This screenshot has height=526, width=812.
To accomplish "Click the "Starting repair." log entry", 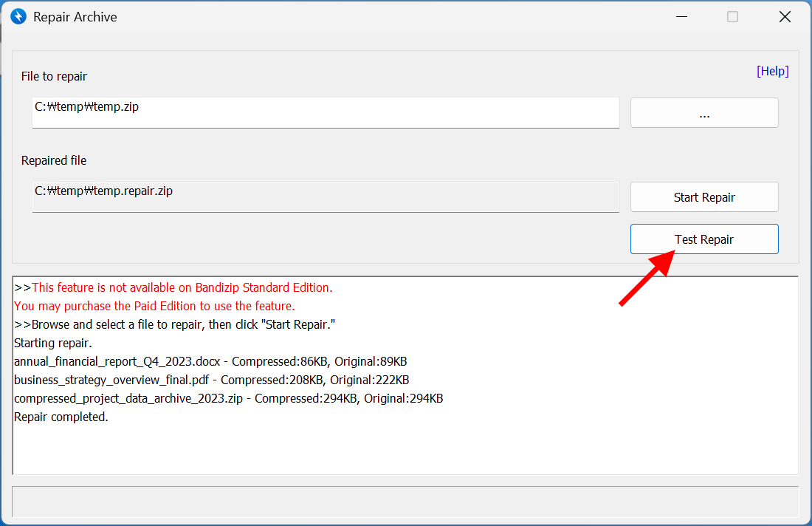I will pyautogui.click(x=53, y=344).
